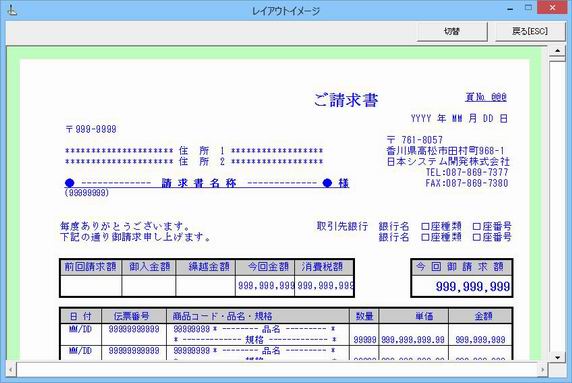The height and width of the screenshot is (383, 572).
Task: Click the 請求書名称 name line
Action: pos(207,183)
